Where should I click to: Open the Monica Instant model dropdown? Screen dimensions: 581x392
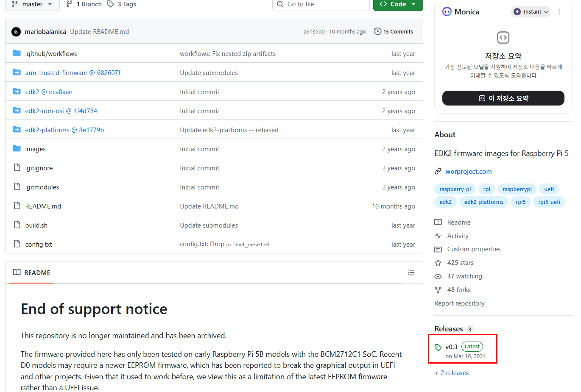(x=531, y=12)
